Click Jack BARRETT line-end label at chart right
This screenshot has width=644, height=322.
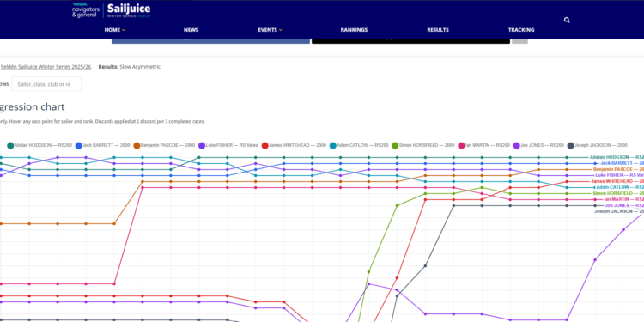(622, 163)
